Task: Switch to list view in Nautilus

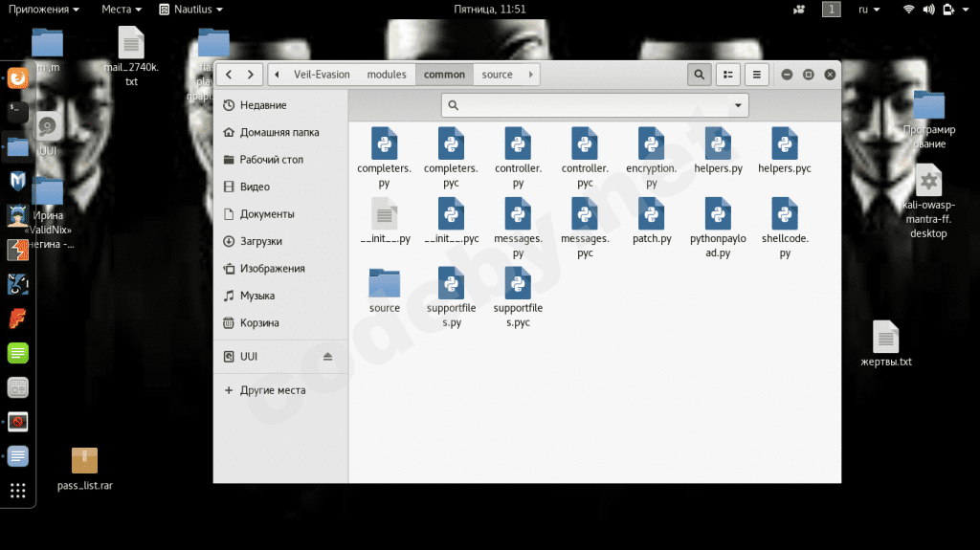Action: click(728, 75)
